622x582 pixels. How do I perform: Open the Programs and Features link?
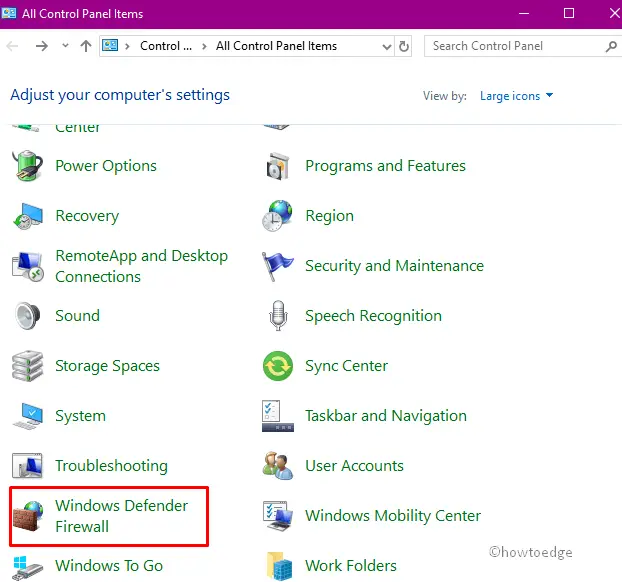tap(385, 166)
